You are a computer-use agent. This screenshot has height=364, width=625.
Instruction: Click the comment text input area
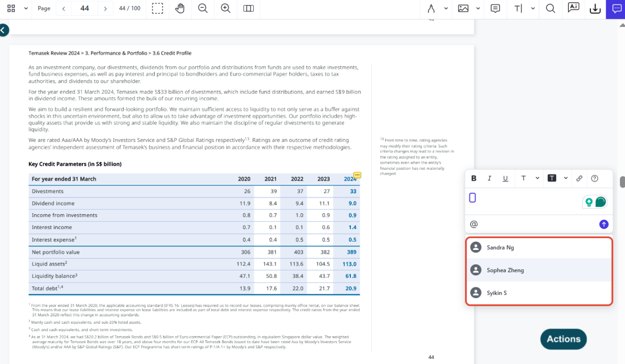(x=523, y=200)
